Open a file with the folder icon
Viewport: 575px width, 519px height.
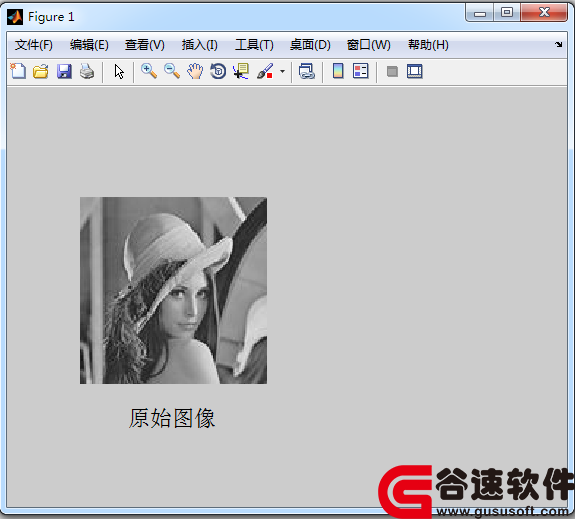41,71
